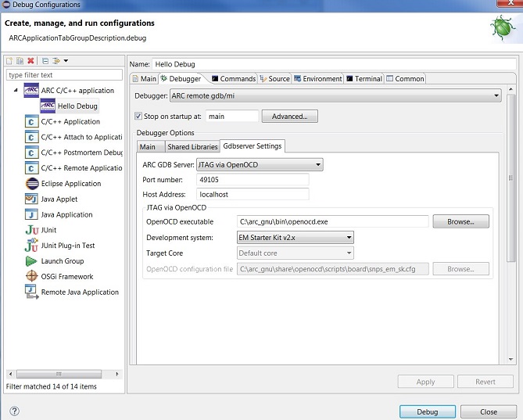This screenshot has width=523, height=420.
Task: Collapse ARC C/C++ application tree node
Action: pyautogui.click(x=16, y=90)
